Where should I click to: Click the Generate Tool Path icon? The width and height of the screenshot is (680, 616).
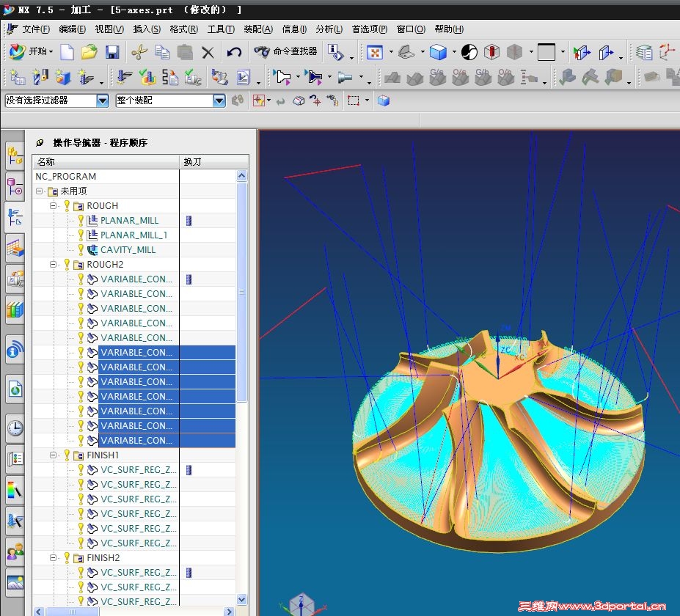click(125, 77)
